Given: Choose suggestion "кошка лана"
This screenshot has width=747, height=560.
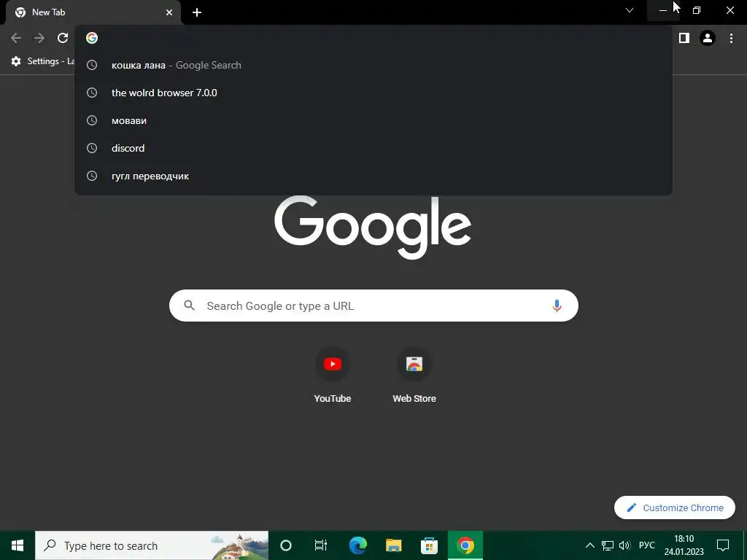Looking at the screenshot, I should pyautogui.click(x=373, y=65).
